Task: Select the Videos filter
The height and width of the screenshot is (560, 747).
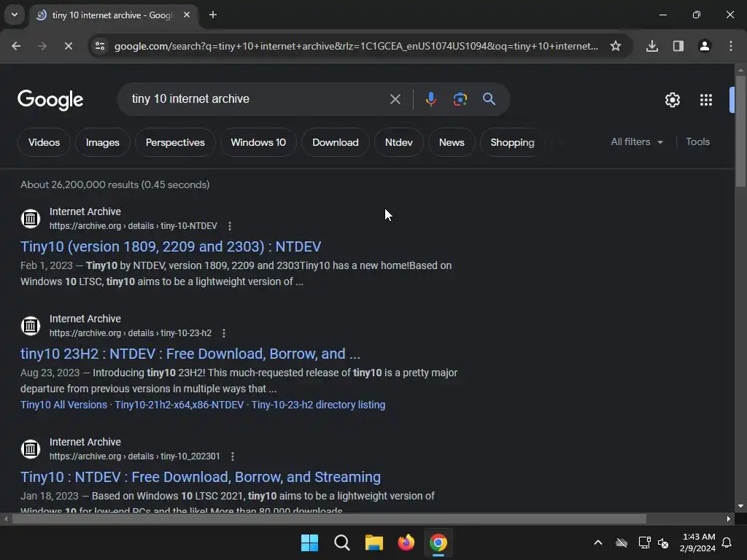Action: point(44,142)
